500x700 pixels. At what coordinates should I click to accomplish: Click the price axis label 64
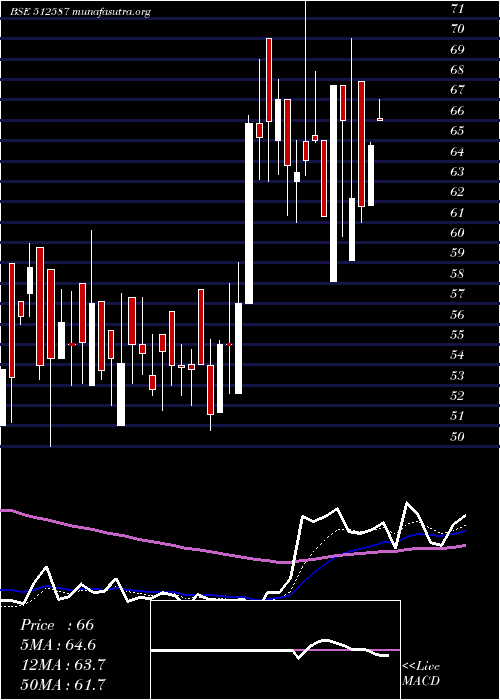[x=458, y=151]
